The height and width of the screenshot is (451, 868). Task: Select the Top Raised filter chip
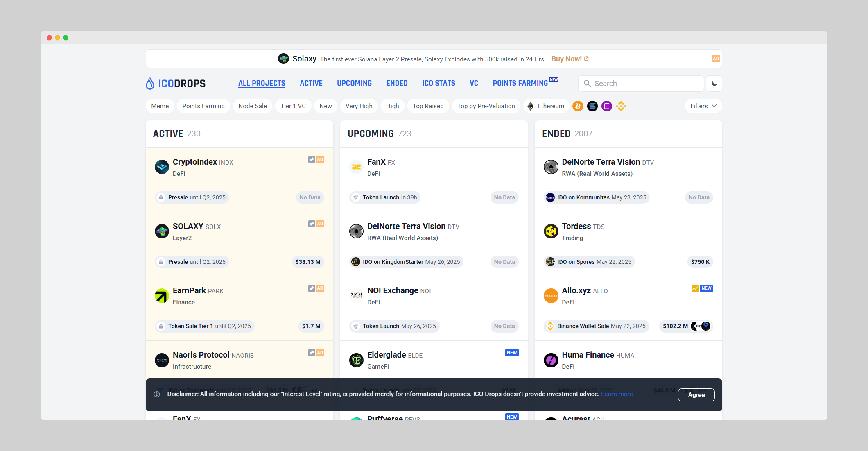point(428,106)
